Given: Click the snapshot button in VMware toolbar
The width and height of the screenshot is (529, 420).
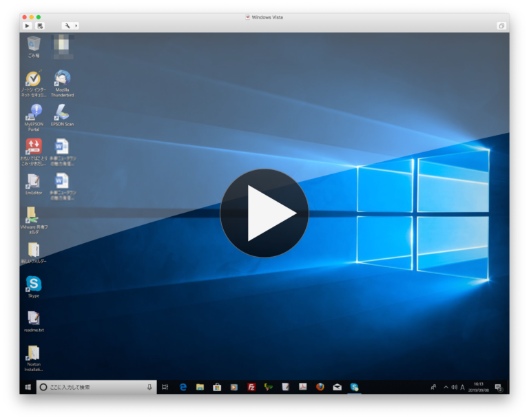Looking at the screenshot, I should point(40,25).
